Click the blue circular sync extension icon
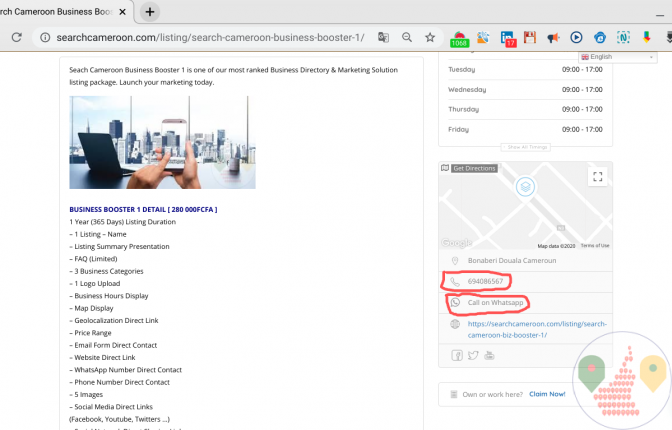Image resolution: width=672 pixels, height=430 pixels. (x=600, y=38)
